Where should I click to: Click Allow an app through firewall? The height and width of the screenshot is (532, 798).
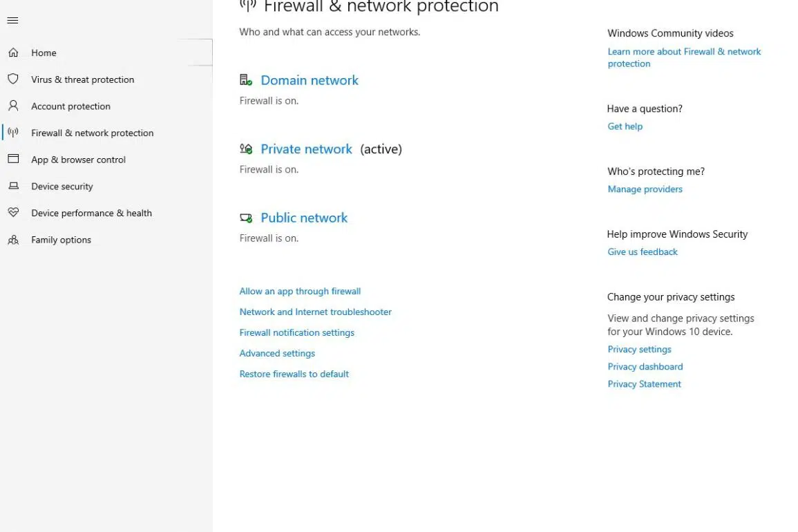(x=300, y=291)
